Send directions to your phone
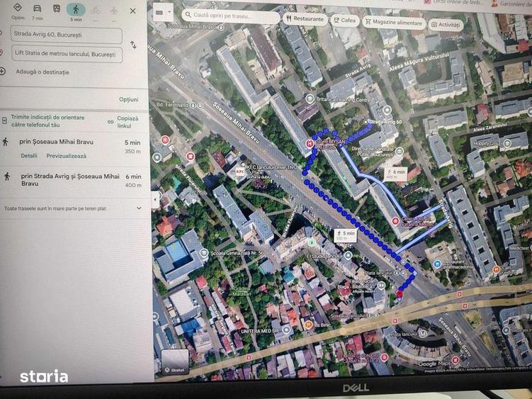This screenshot has width=532, height=399. pos(47,121)
